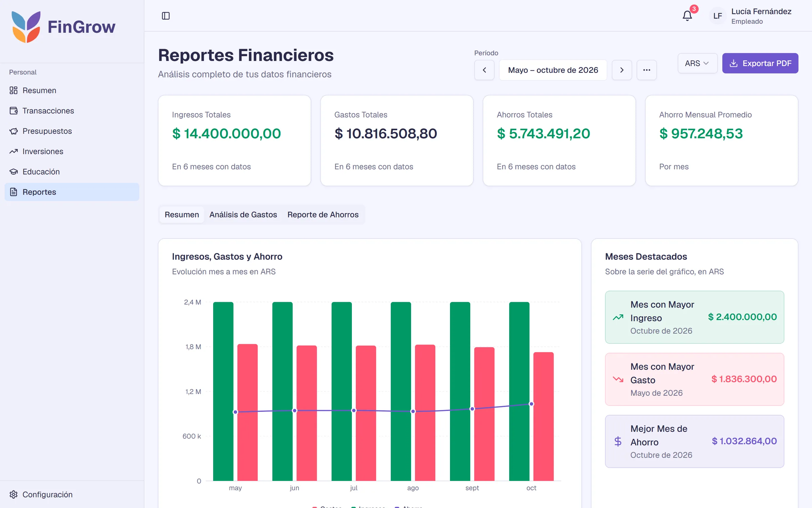Advance to next period with right chevron
This screenshot has height=508, width=812.
[622, 70]
